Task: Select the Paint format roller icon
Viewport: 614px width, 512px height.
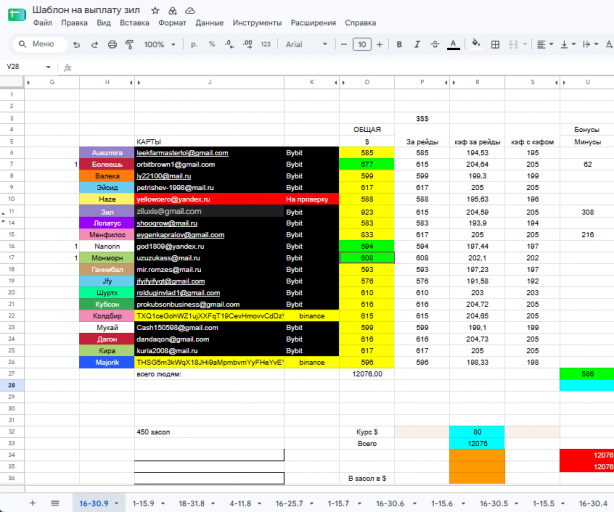Action: (x=129, y=44)
